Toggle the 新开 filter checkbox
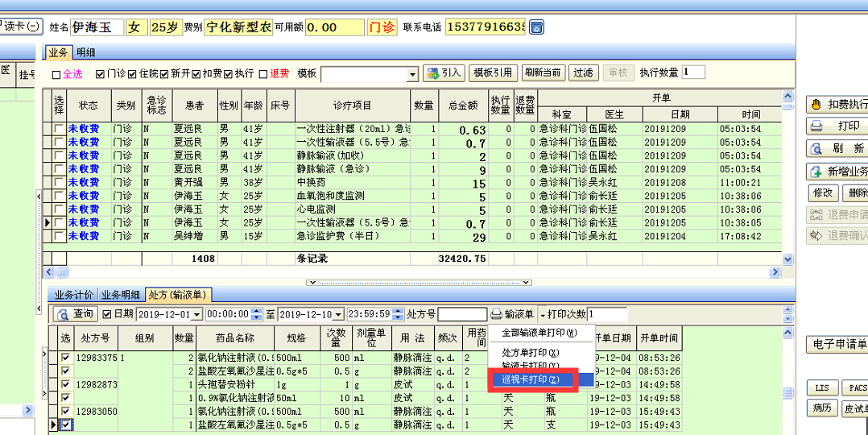This screenshot has height=435, width=868. [164, 73]
